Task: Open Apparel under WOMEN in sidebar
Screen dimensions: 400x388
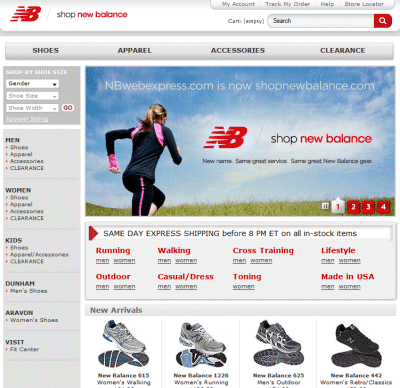Action: tap(21, 204)
